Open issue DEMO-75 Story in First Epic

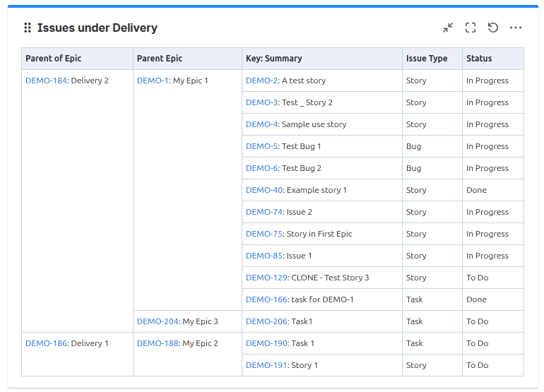[x=264, y=234]
